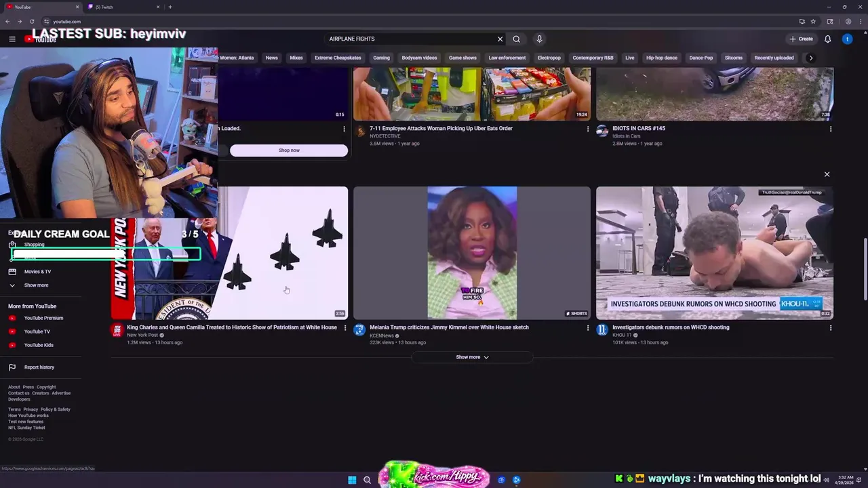
Task: Grab the page vertical scrollbar thumb
Action: [x=865, y=269]
